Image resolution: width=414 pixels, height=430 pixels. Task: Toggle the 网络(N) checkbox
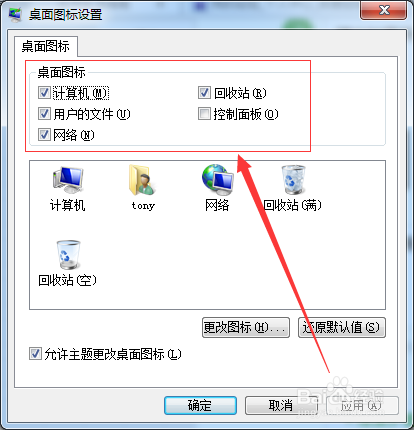[44, 135]
